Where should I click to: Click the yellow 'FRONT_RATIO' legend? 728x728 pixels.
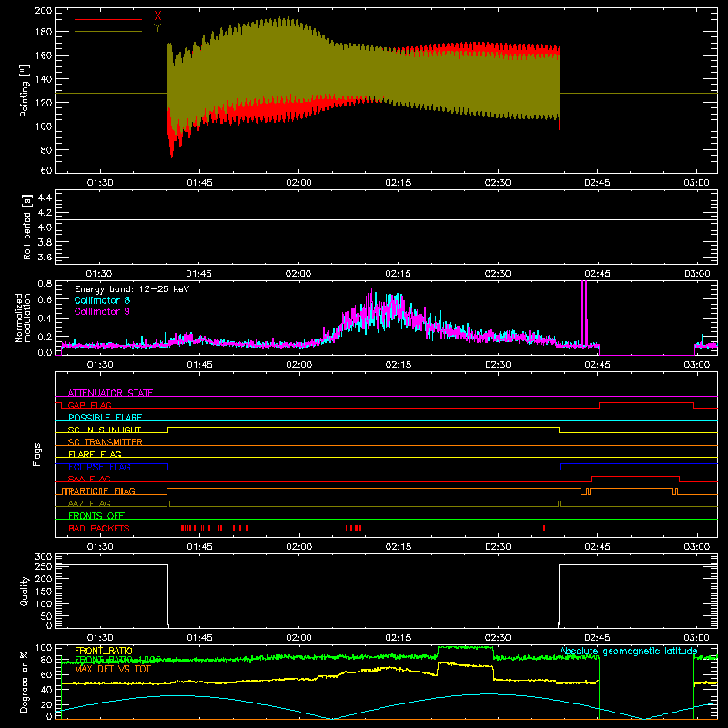[x=104, y=651]
